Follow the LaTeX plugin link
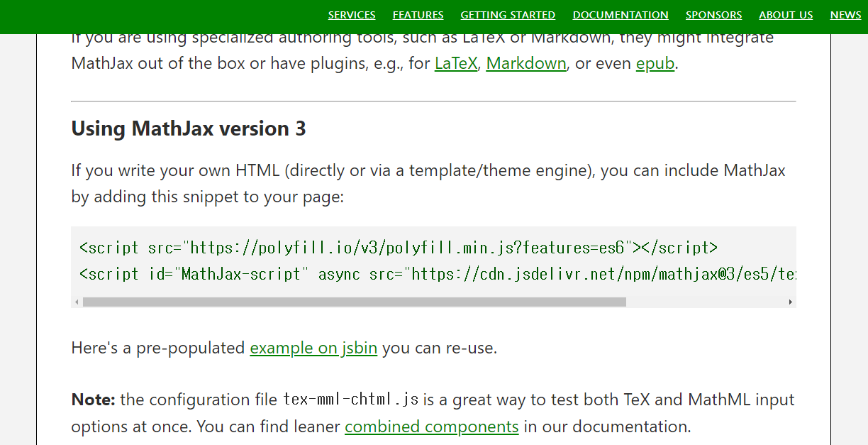 click(x=456, y=63)
